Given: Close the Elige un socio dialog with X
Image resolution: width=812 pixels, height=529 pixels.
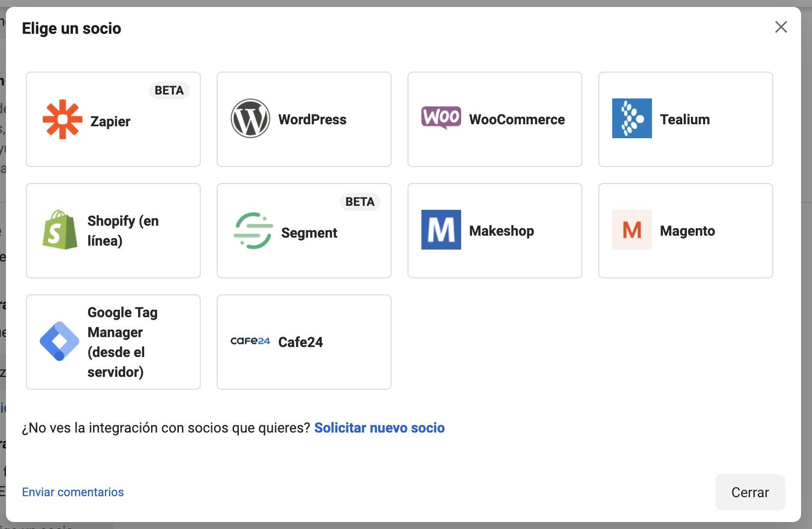Looking at the screenshot, I should point(781,27).
